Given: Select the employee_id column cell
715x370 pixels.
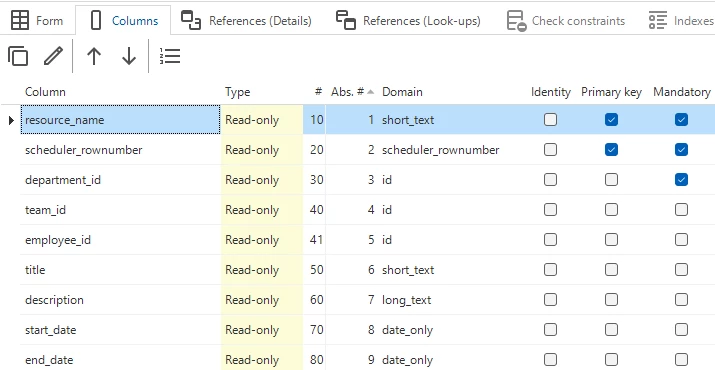Looking at the screenshot, I should coord(120,240).
